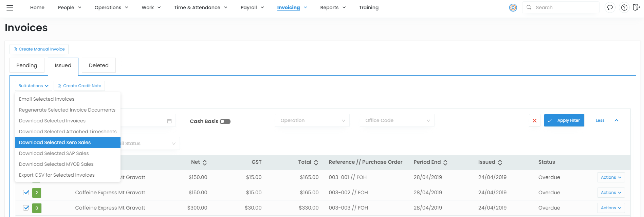This screenshot has width=644, height=217.
Task: Click the chat messages speech bubble icon
Action: coord(610,7)
